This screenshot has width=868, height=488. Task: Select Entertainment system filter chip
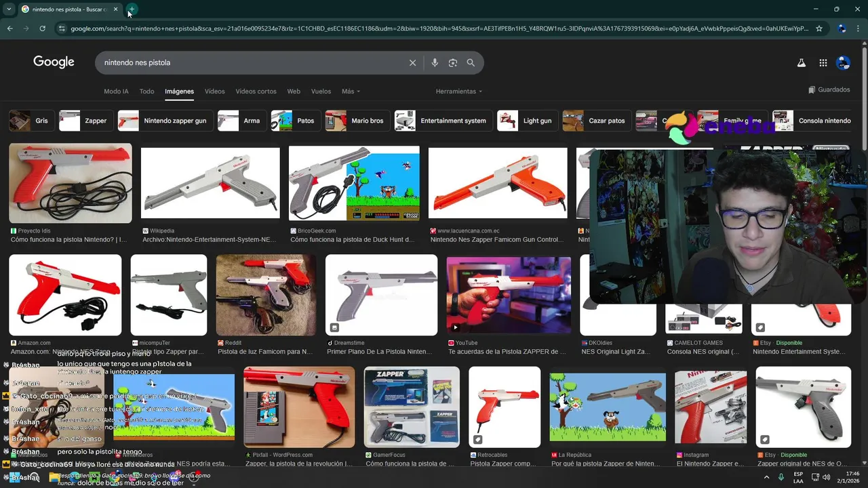click(442, 121)
